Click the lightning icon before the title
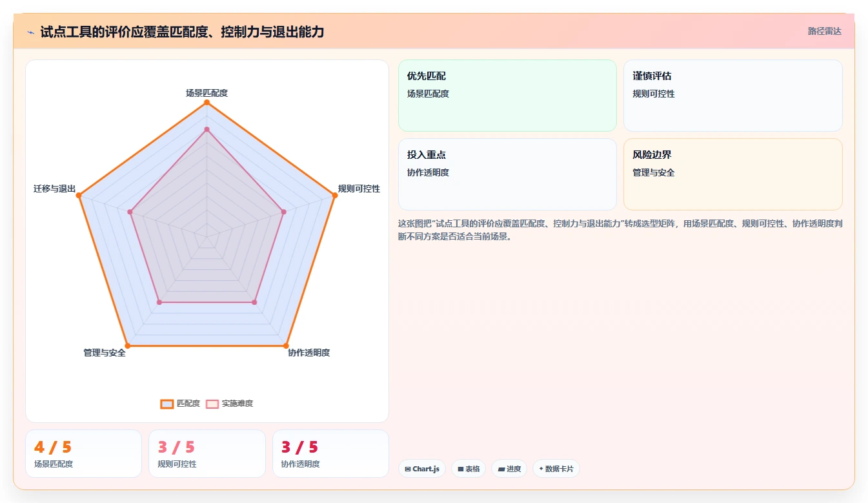The height and width of the screenshot is (503, 868). (31, 32)
